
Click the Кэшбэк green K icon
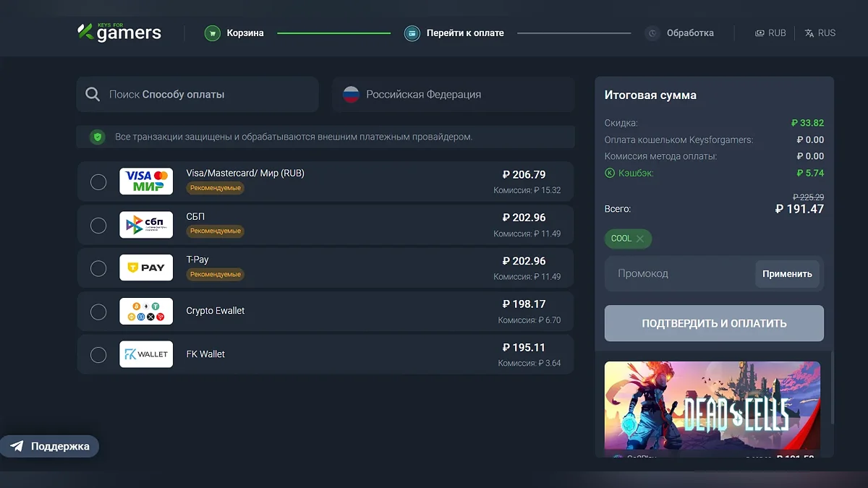(x=610, y=173)
